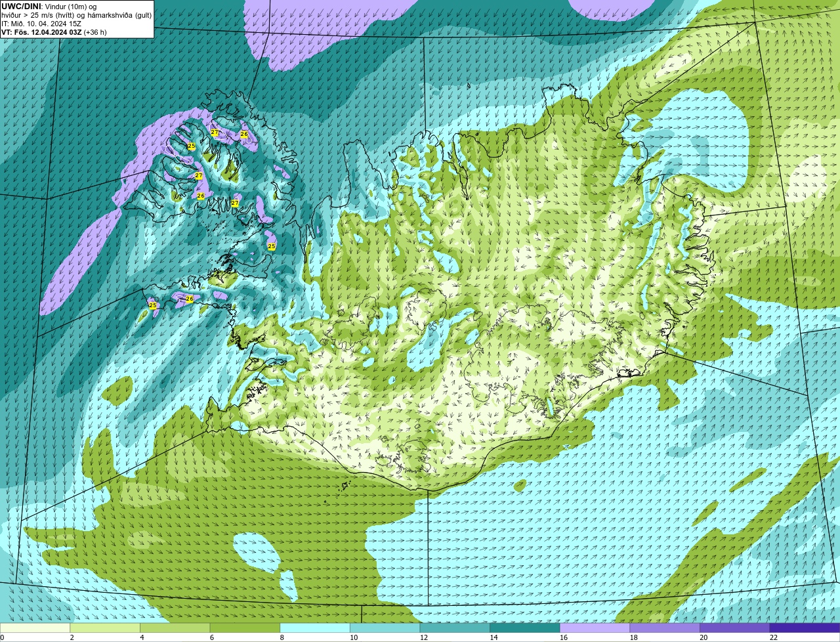Pick the 16–18 m/s light purple legend swatch
This screenshot has height=642, width=840.
click(595, 628)
